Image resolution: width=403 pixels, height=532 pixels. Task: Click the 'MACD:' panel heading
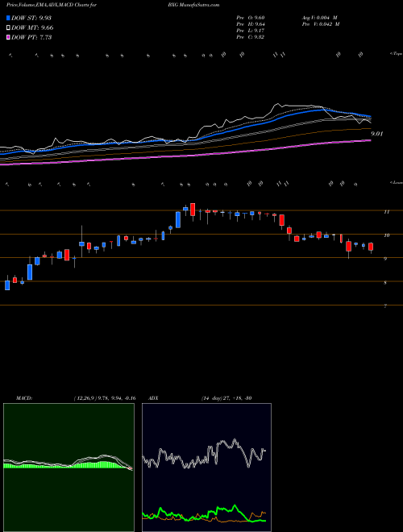click(24, 398)
